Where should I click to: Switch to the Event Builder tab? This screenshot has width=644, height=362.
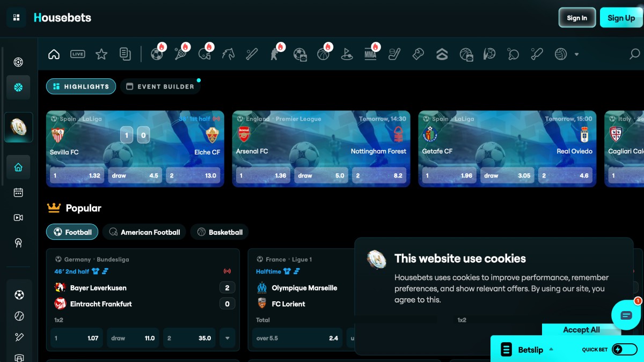[x=160, y=86]
